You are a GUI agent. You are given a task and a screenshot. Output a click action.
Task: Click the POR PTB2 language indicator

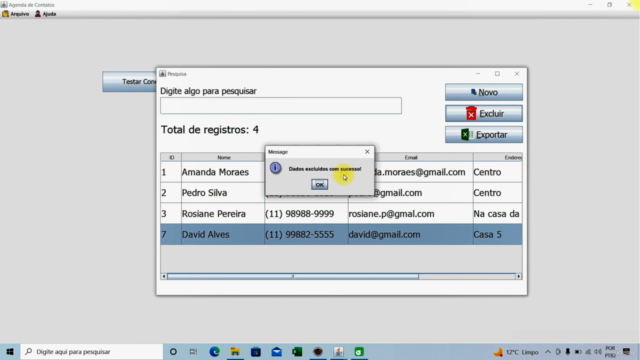coord(610,352)
